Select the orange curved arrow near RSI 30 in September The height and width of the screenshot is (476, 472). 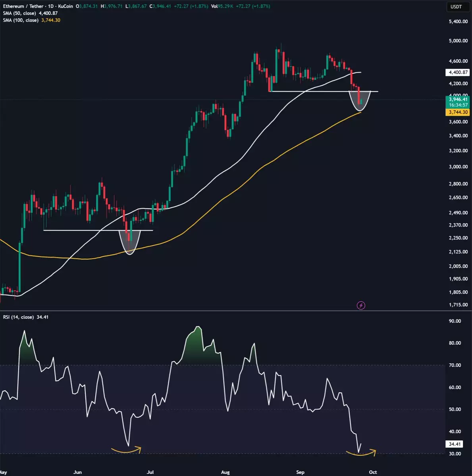tap(360, 453)
